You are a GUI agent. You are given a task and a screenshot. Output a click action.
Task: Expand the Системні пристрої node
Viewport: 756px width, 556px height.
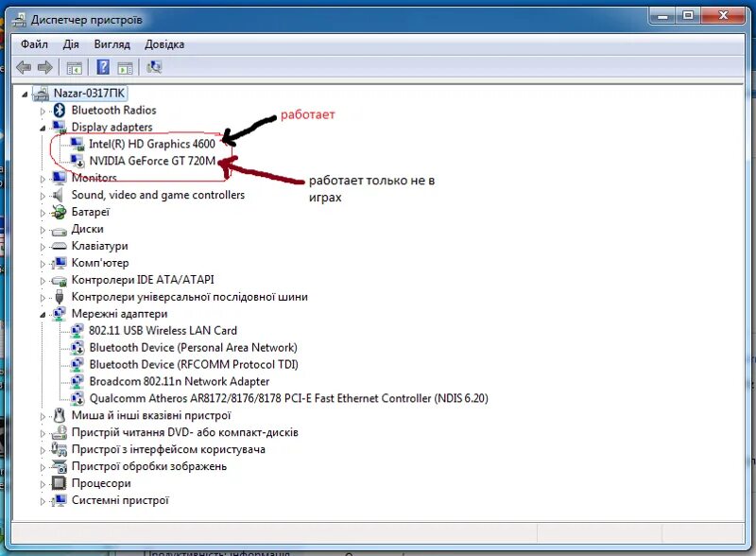point(43,501)
